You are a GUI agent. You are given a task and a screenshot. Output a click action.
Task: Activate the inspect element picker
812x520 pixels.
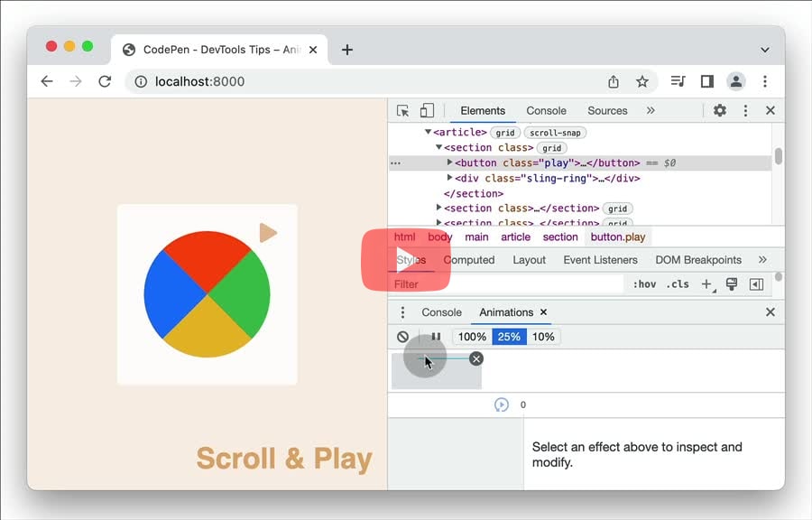pyautogui.click(x=402, y=111)
